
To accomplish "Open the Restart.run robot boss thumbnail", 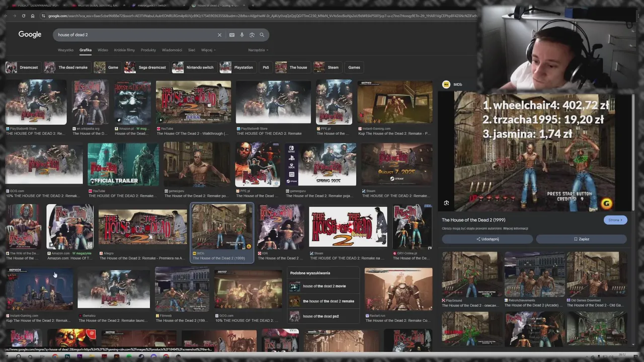I will coord(398,289).
